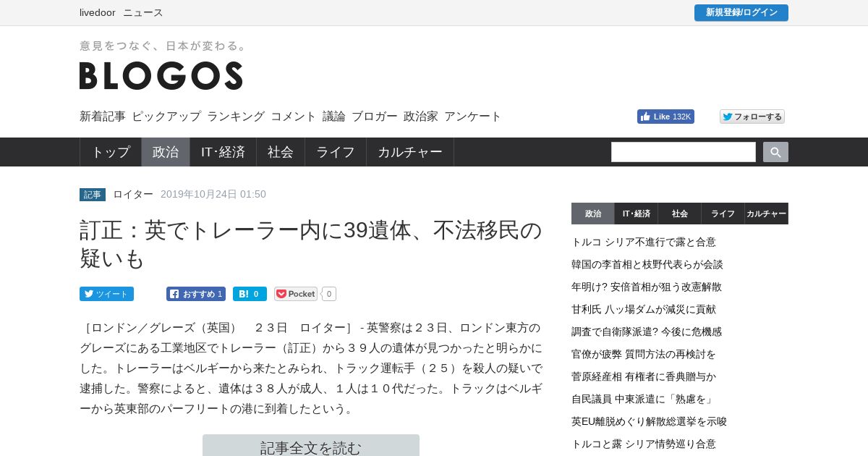Viewport: 868px width, 456px height.
Task: Open 調査で自衛隊派遣? 今後に危機感
Action: click(x=647, y=332)
